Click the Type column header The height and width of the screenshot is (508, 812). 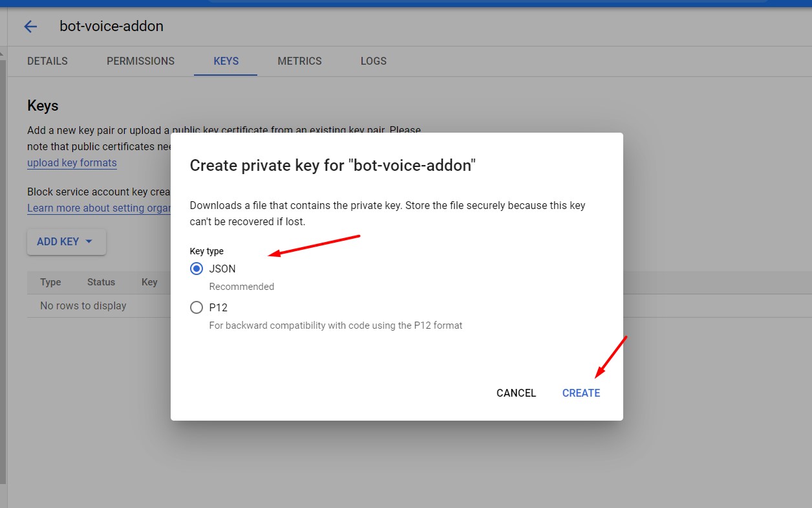point(50,282)
